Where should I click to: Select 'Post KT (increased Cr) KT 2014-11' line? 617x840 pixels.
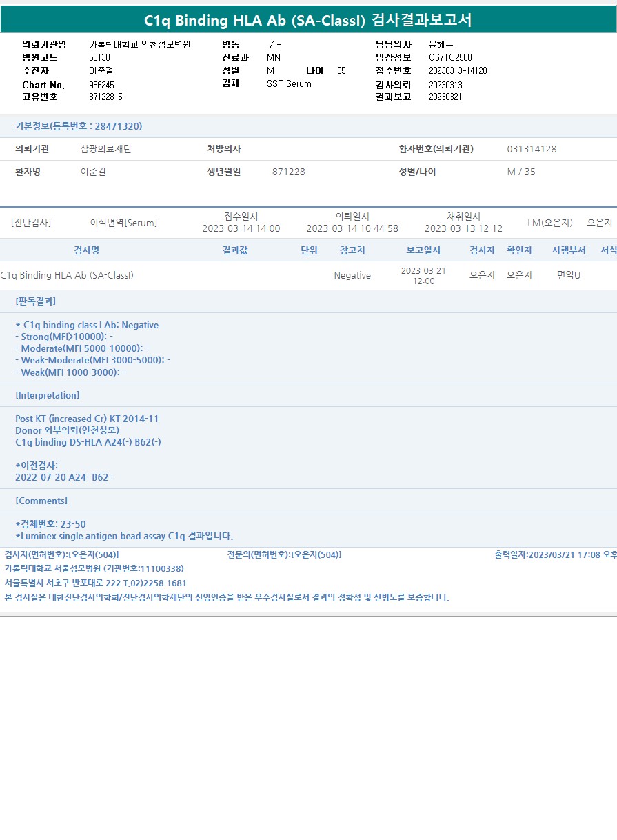87,419
